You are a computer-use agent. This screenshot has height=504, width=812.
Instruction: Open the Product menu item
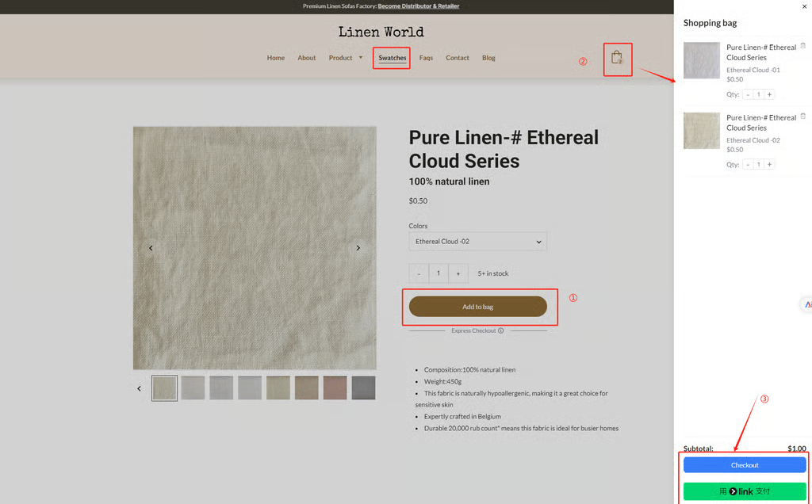340,58
